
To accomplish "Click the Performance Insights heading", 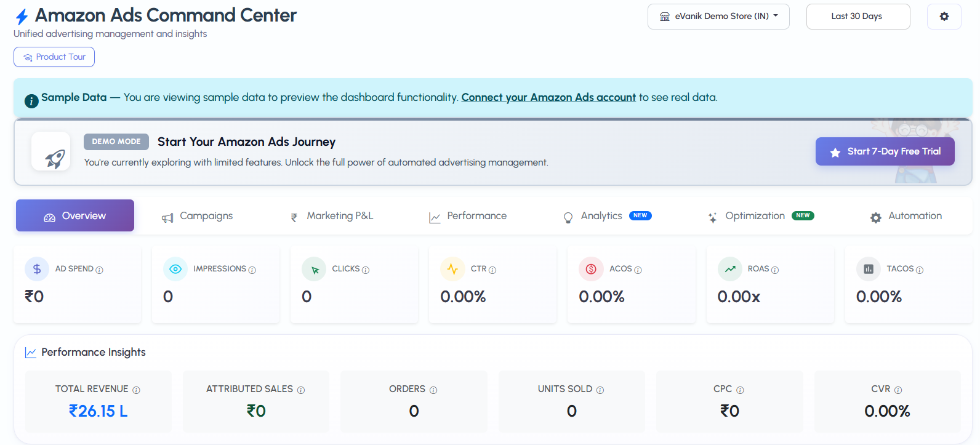I will point(94,352).
